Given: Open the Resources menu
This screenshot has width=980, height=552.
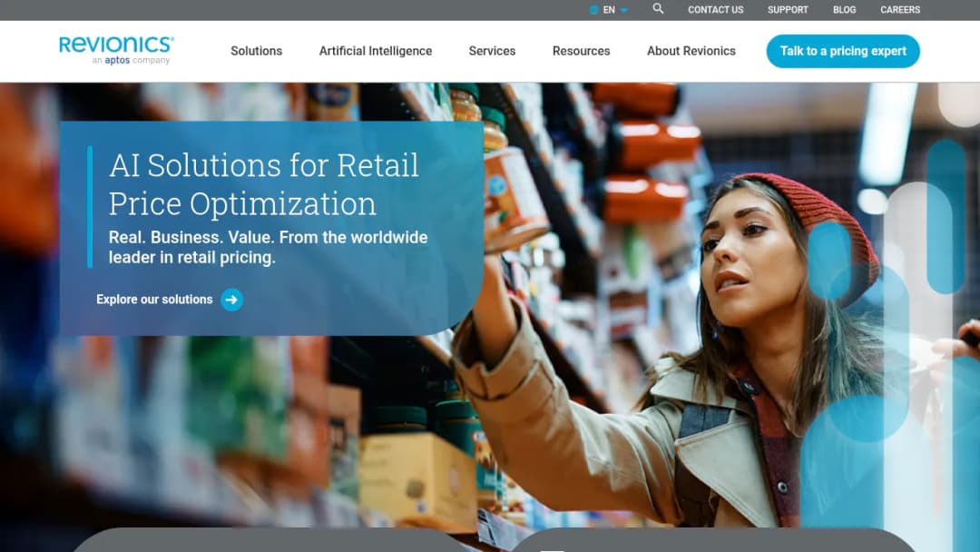Looking at the screenshot, I should pos(582,51).
